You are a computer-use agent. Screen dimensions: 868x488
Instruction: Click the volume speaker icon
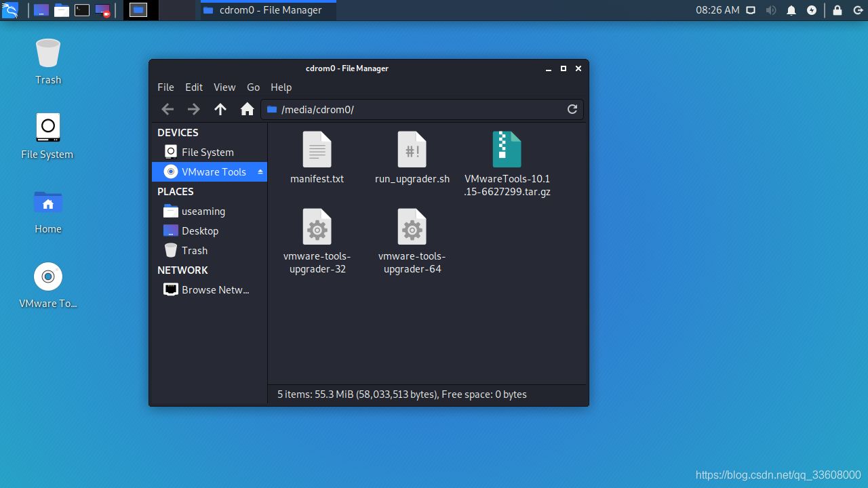(771, 10)
